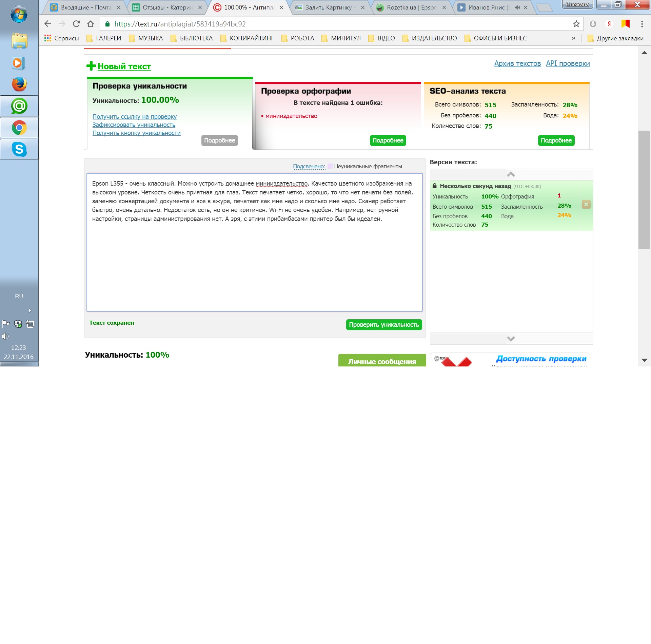Open Другие закладки folder
This screenshot has height=644, width=651.
[615, 38]
